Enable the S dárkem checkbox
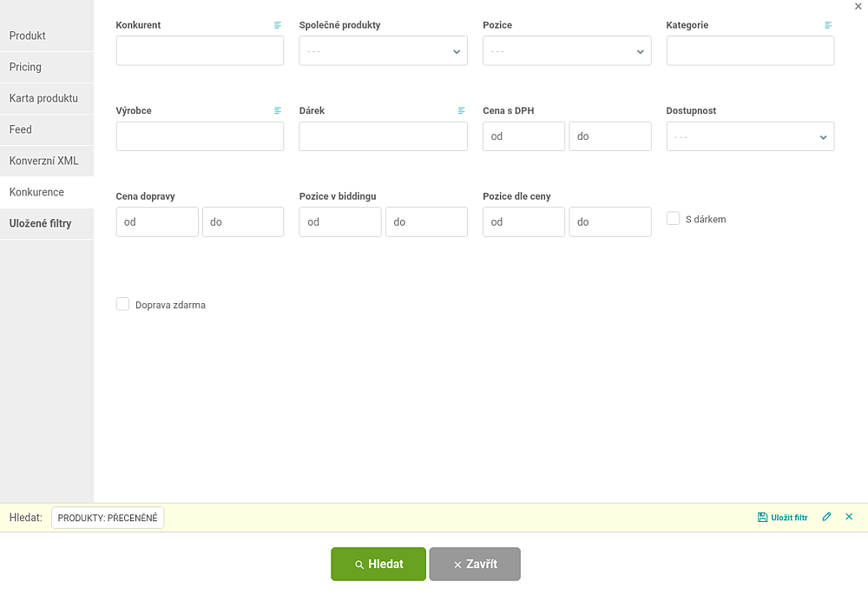The width and height of the screenshot is (868, 595). click(x=674, y=218)
